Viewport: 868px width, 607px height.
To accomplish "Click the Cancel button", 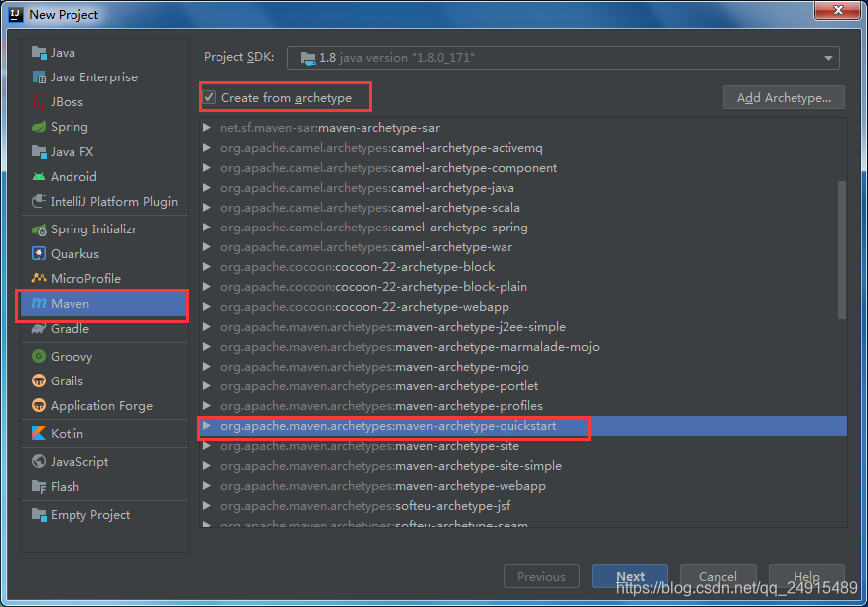I will pyautogui.click(x=718, y=576).
